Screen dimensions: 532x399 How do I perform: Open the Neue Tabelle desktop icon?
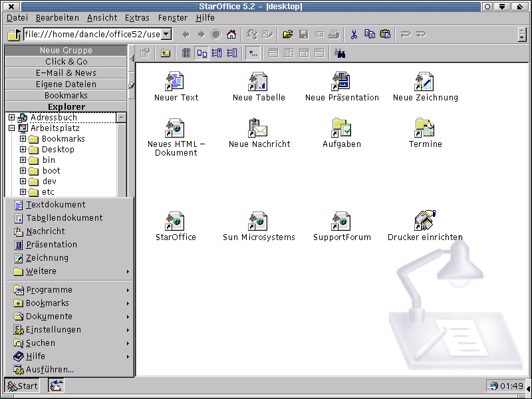258,81
